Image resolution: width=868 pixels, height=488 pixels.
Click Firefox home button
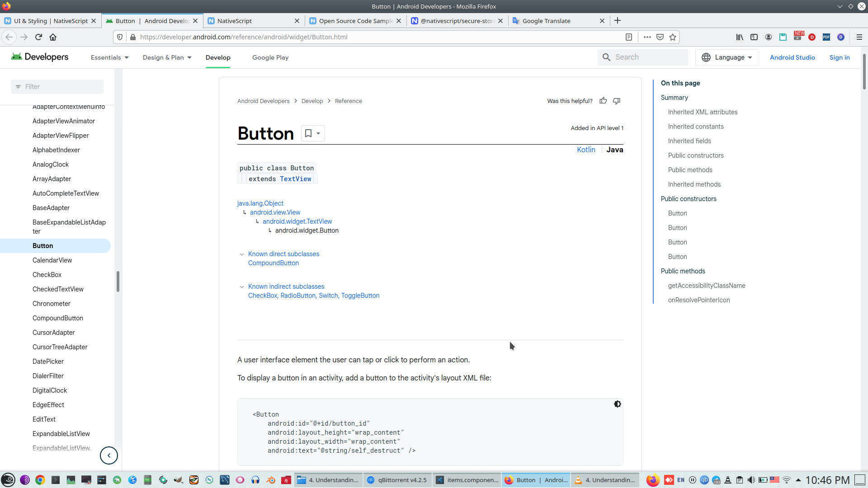[53, 37]
